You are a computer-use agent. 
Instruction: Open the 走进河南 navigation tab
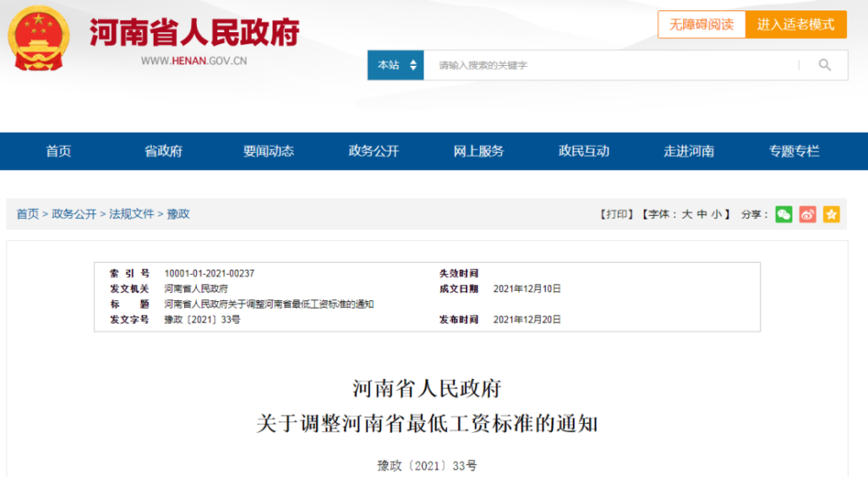coord(689,151)
